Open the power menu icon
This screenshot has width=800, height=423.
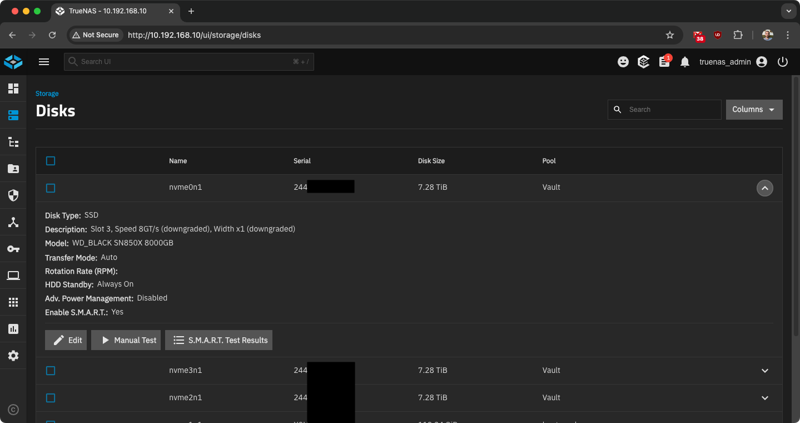point(783,62)
